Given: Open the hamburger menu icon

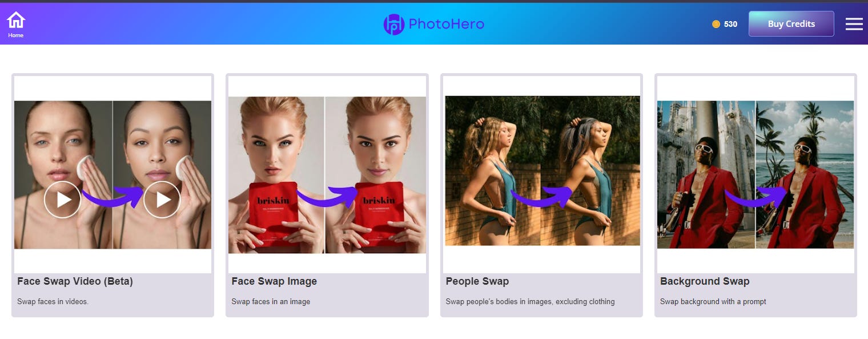Looking at the screenshot, I should [854, 23].
